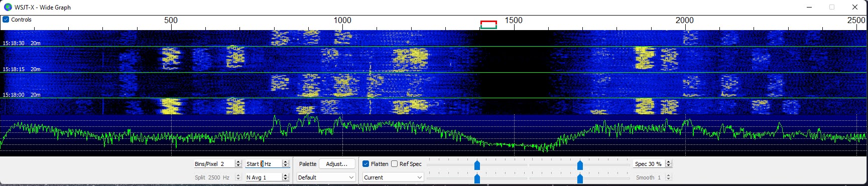Disable the Flatten checkbox

pyautogui.click(x=365, y=164)
